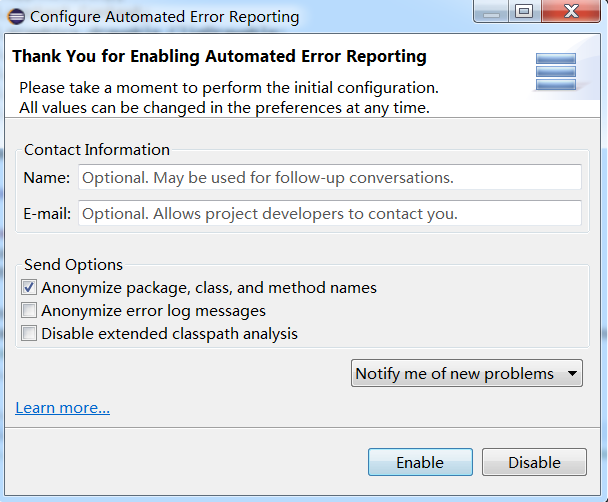Click the Contact Information group heading

pyautogui.click(x=97, y=150)
